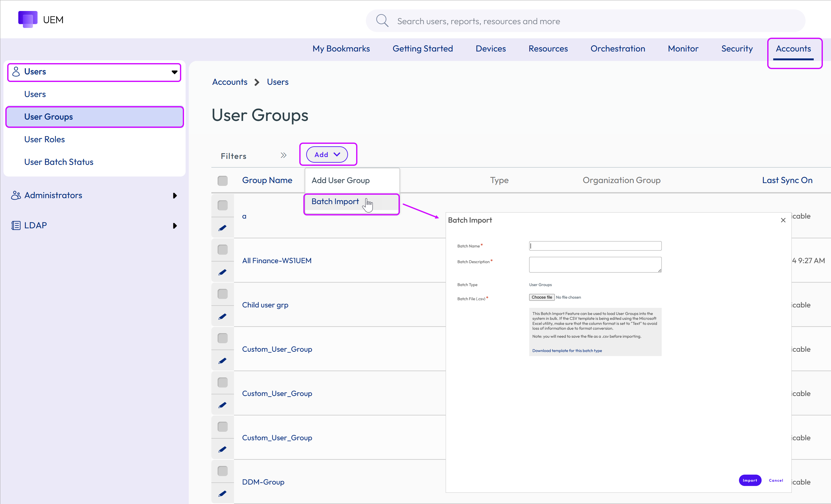
Task: Select User Groups in sidebar
Action: [95, 117]
